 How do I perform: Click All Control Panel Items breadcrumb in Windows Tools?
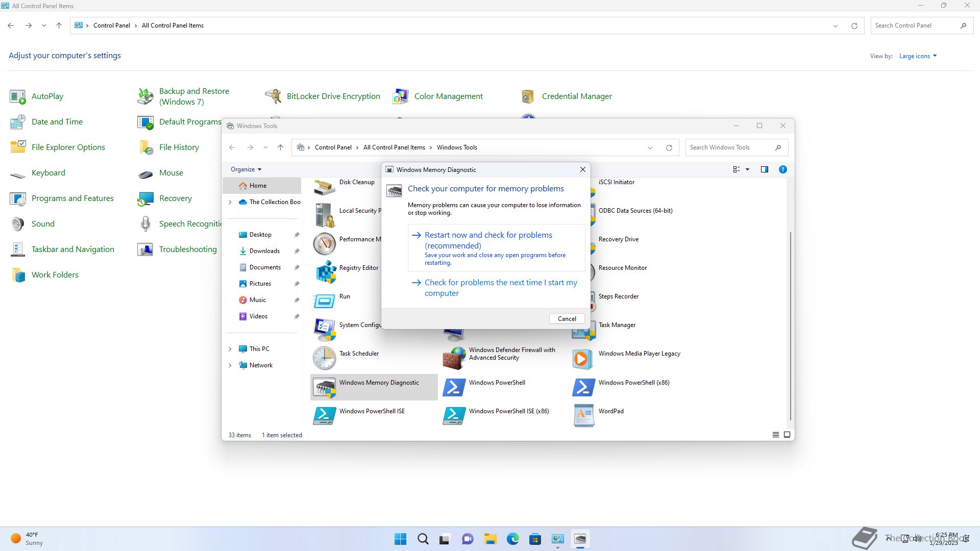click(x=394, y=147)
